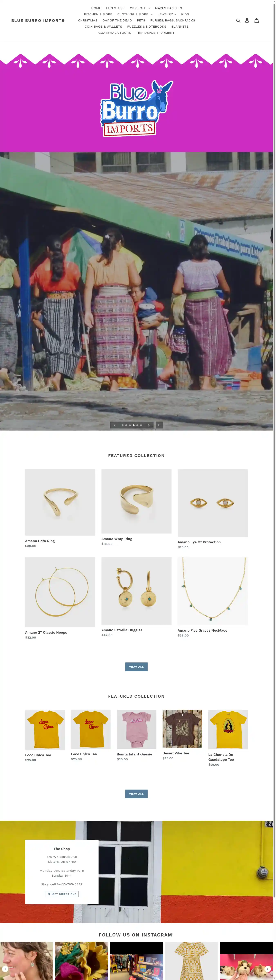Click the Get Directions button
276x980 pixels.
pyautogui.click(x=62, y=894)
